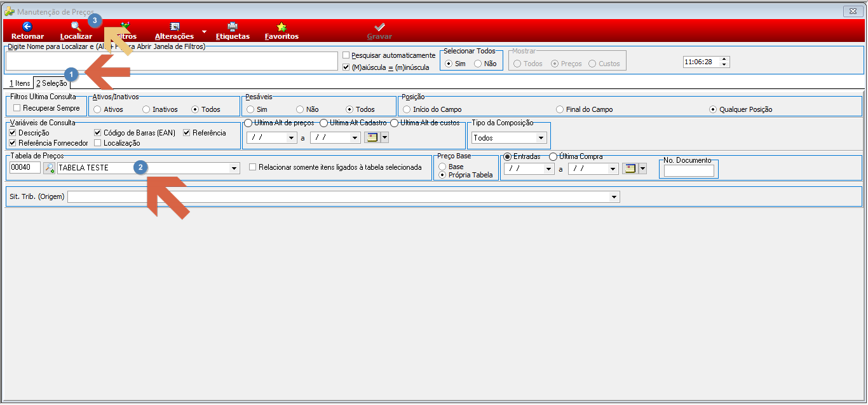Screen dimensions: 868x405
Task: Click the Alterações toolbar label
Action: tap(174, 36)
